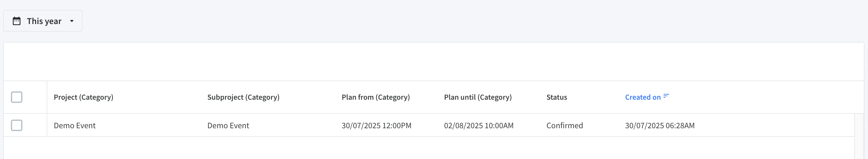Check the Demo Event row checkbox

tap(17, 125)
